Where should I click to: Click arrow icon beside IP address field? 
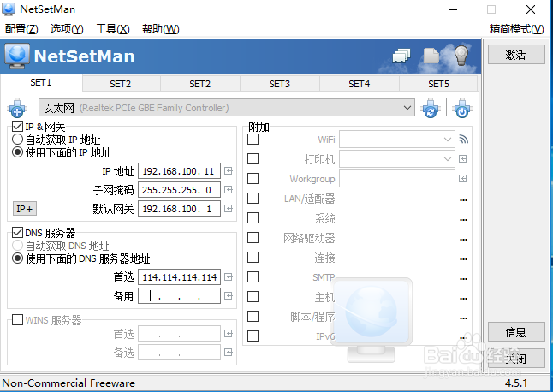click(229, 171)
